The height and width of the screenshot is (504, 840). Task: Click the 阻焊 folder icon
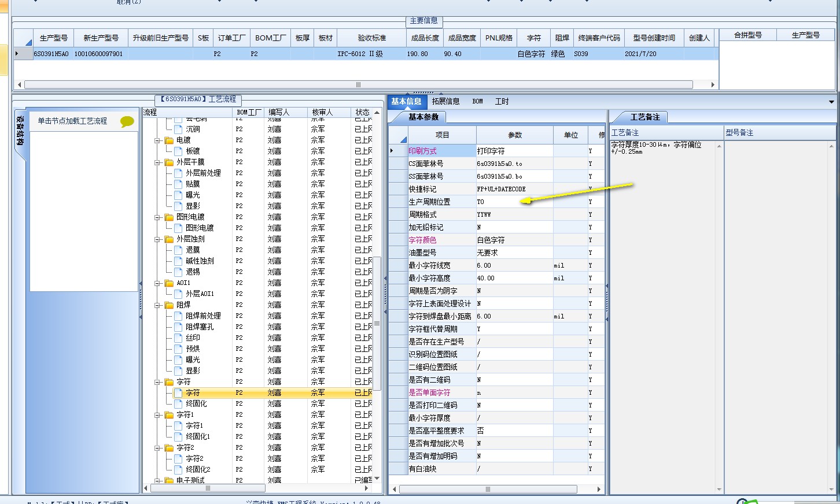click(x=169, y=305)
